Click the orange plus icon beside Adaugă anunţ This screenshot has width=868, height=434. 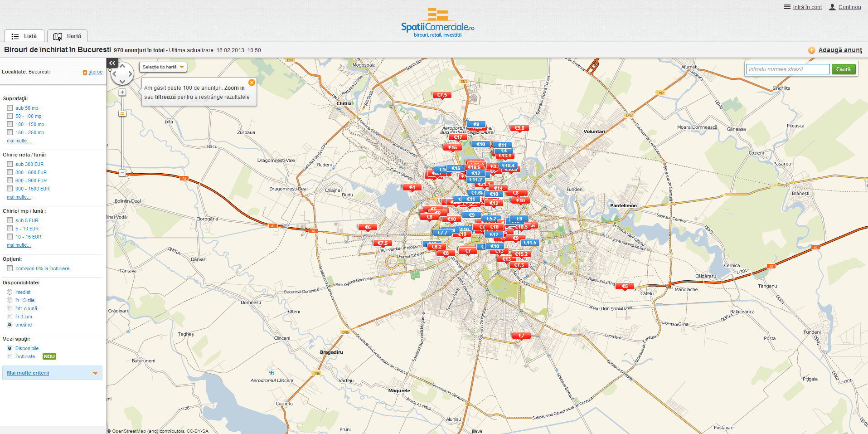click(x=811, y=50)
